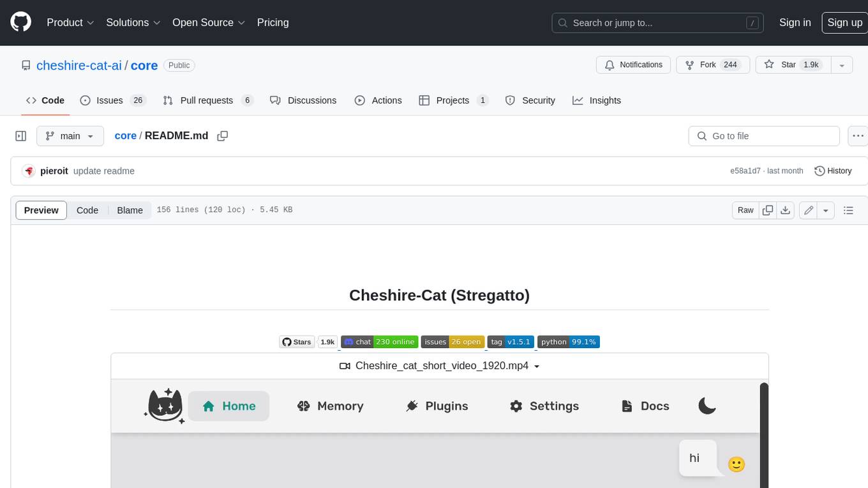This screenshot has height=488, width=868.
Task: Focus the Go to file input
Action: 764,136
